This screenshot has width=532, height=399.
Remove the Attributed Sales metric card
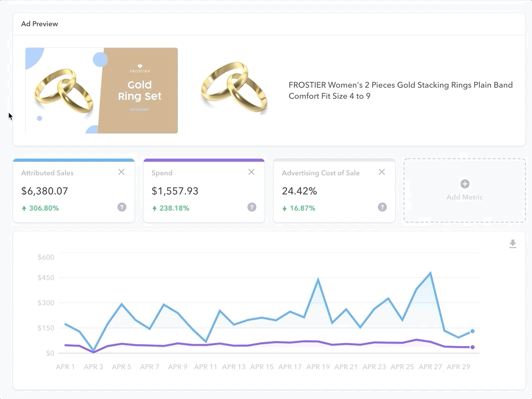[121, 172]
